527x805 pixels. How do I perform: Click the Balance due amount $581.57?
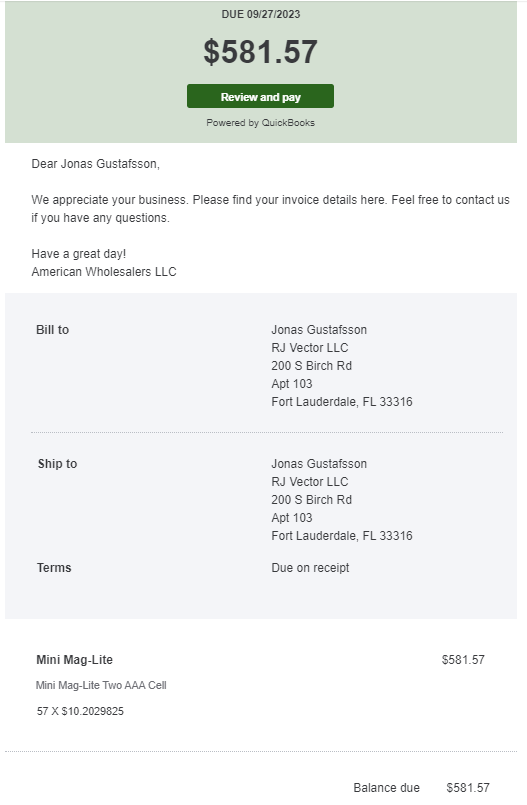coord(467,788)
